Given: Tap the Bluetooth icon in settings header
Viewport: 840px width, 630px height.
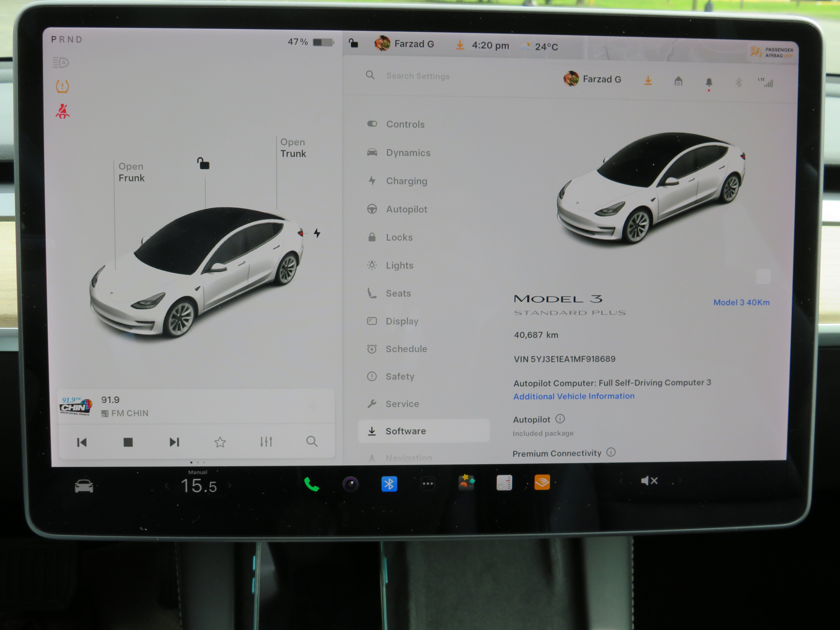Looking at the screenshot, I should (739, 82).
